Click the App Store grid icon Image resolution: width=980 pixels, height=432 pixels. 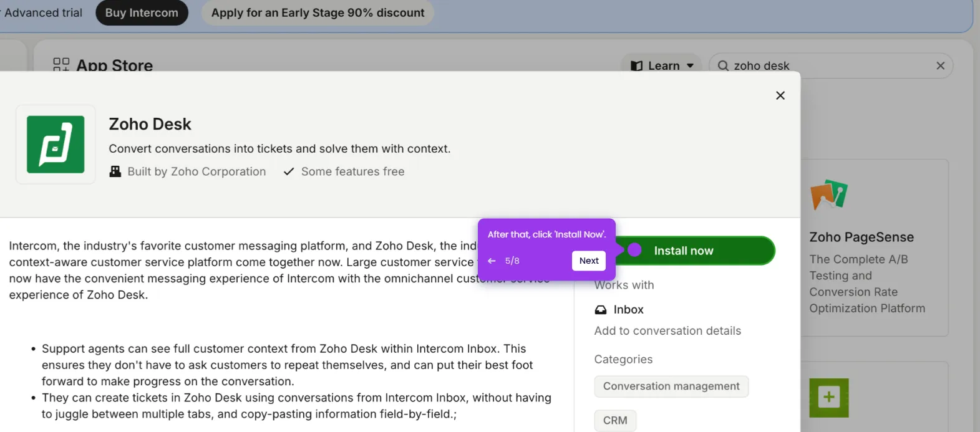point(61,65)
